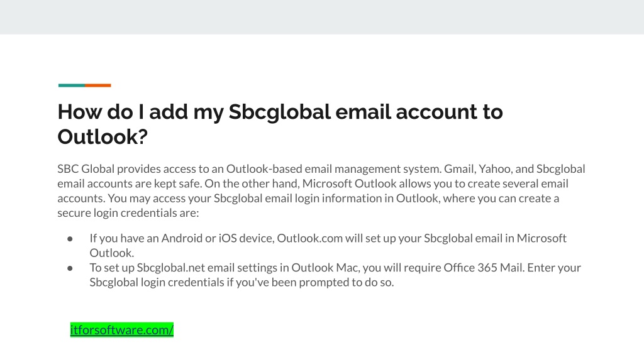This screenshot has width=644, height=362.
Task: Select the bullet about Outlook Mac settings
Action: click(335, 275)
